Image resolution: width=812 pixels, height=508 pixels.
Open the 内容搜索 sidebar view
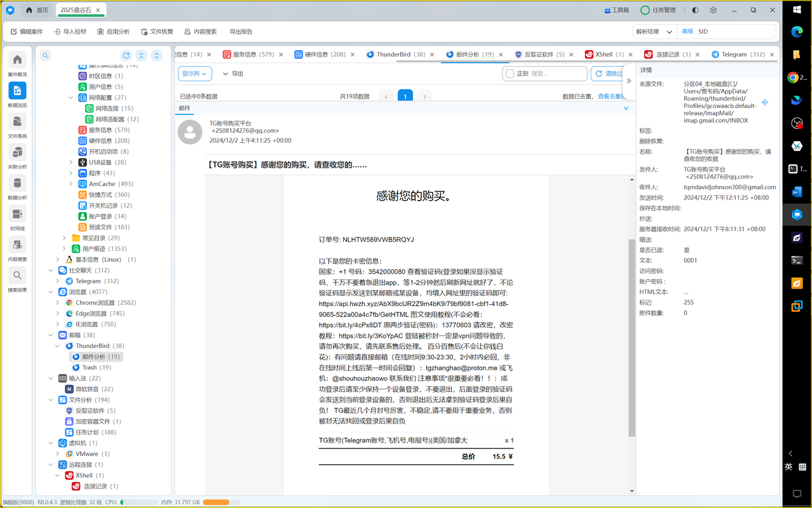pos(17,249)
